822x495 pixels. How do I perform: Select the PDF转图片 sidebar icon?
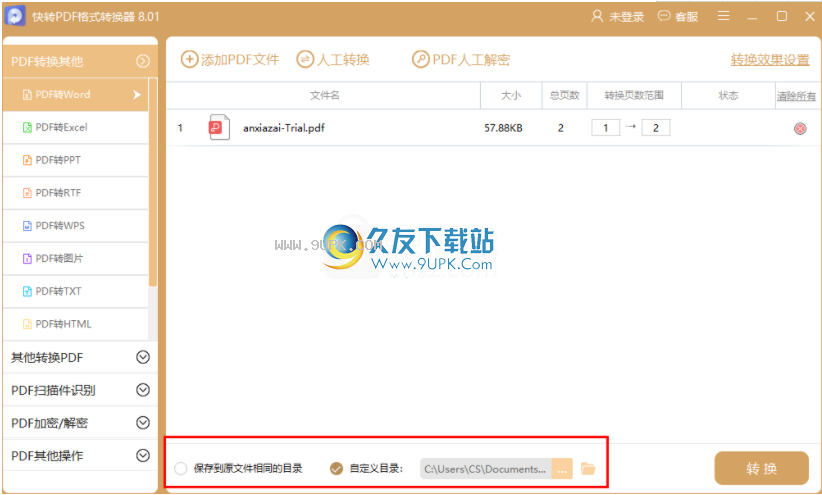tap(27, 259)
